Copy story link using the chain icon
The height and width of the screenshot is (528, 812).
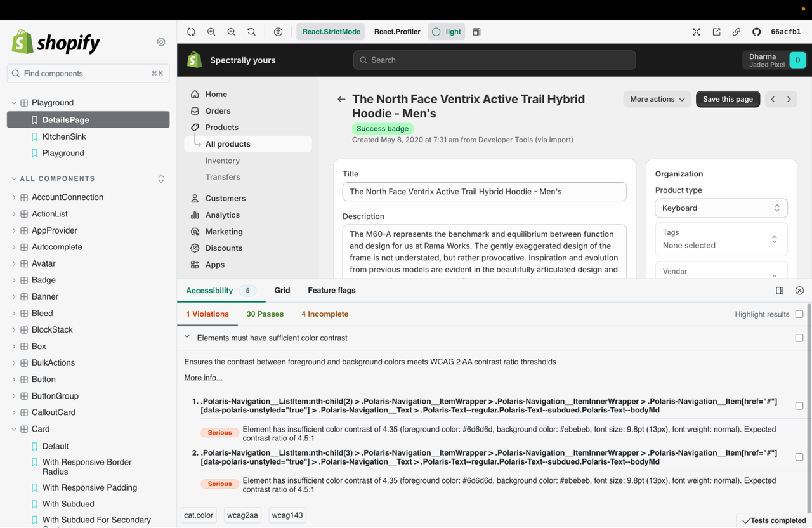pos(737,31)
